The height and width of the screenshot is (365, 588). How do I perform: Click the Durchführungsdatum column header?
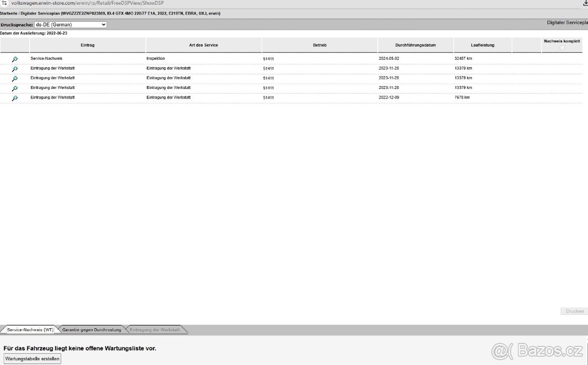[x=415, y=45]
